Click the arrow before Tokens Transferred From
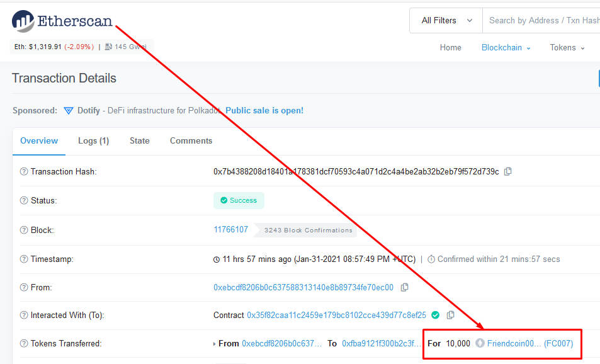 point(214,344)
